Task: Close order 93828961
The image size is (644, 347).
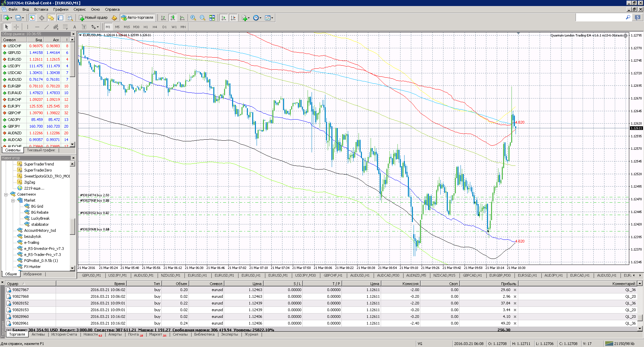Action: click(x=515, y=324)
